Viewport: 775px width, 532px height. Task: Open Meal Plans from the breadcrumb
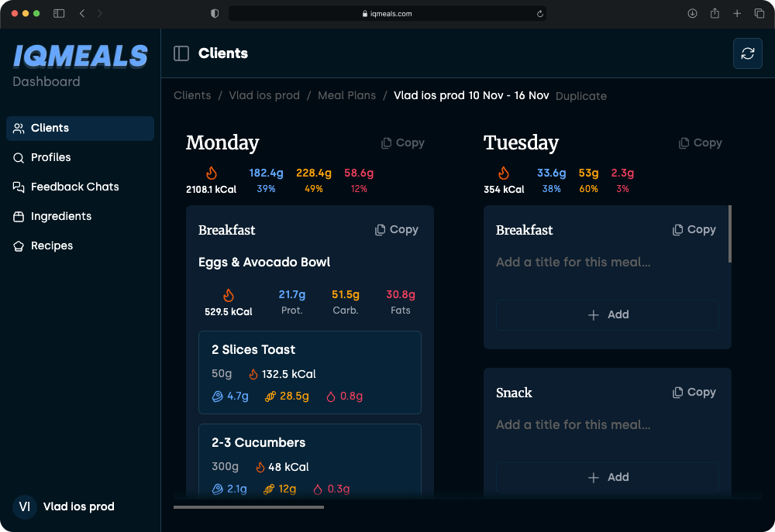click(346, 95)
